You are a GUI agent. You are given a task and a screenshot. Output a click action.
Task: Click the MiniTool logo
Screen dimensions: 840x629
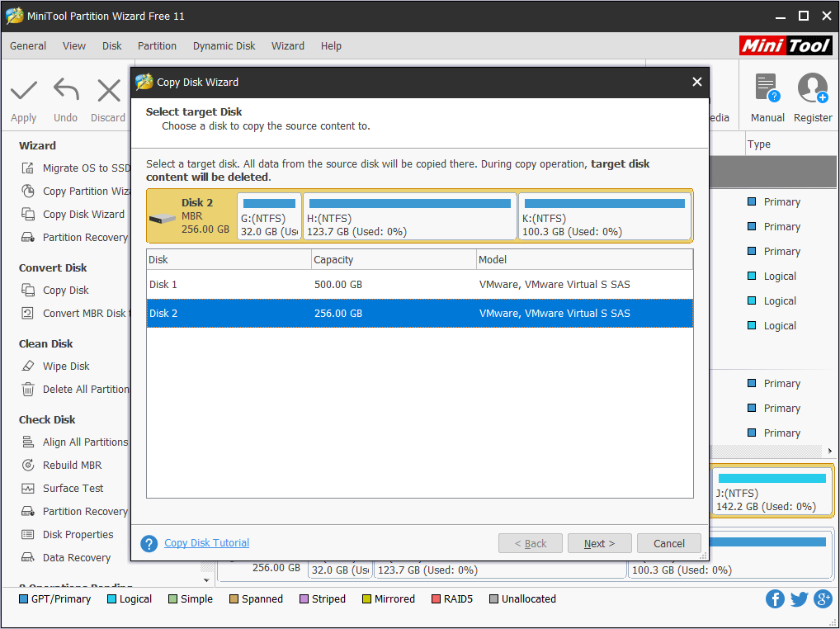(x=786, y=45)
